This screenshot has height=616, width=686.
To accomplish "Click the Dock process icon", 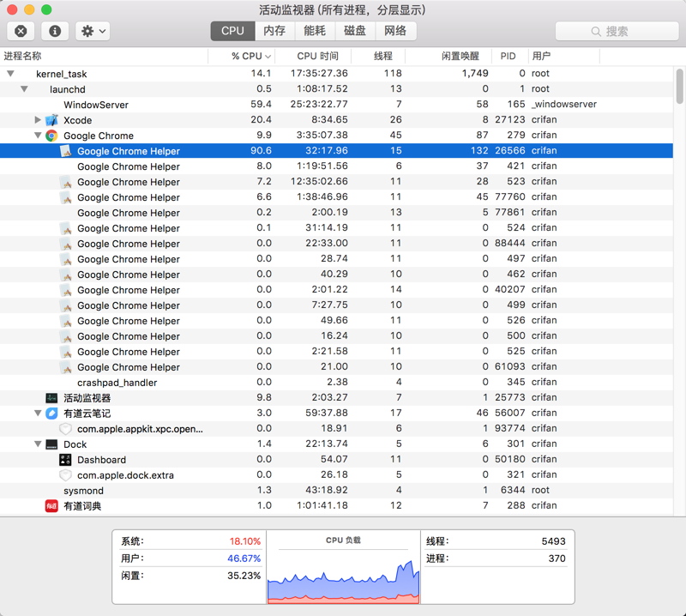I will click(x=51, y=444).
